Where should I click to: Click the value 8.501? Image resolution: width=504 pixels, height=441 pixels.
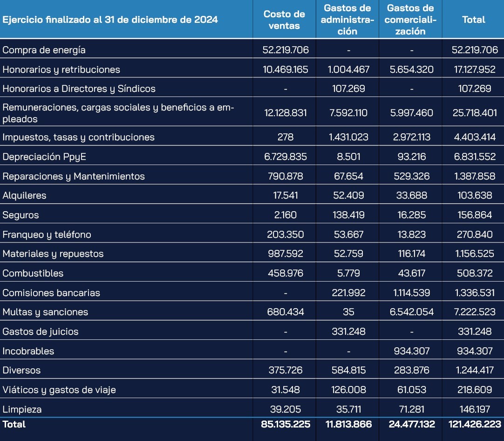pyautogui.click(x=348, y=157)
